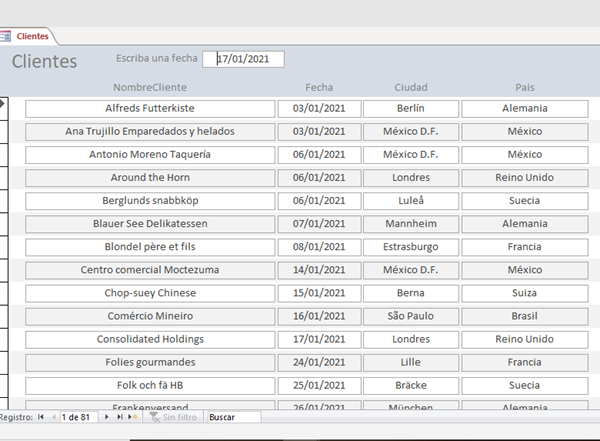This screenshot has width=600, height=441.
Task: Focus the Buscar search box
Action: pos(233,417)
